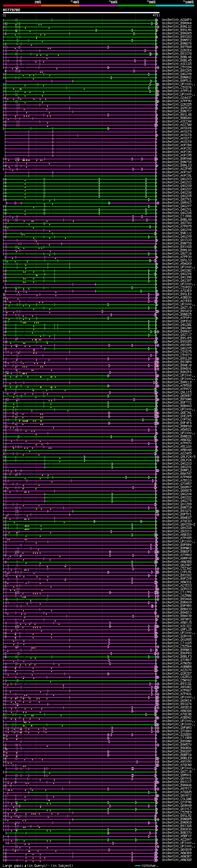Select the UniRef100_Q60D09 label

point(177,850)
